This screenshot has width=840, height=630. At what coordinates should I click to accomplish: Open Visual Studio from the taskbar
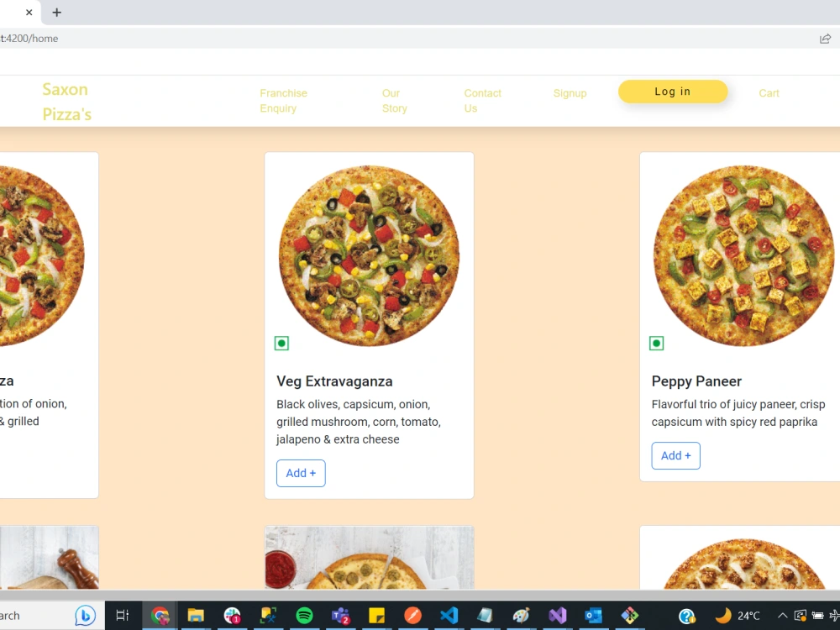click(557, 616)
